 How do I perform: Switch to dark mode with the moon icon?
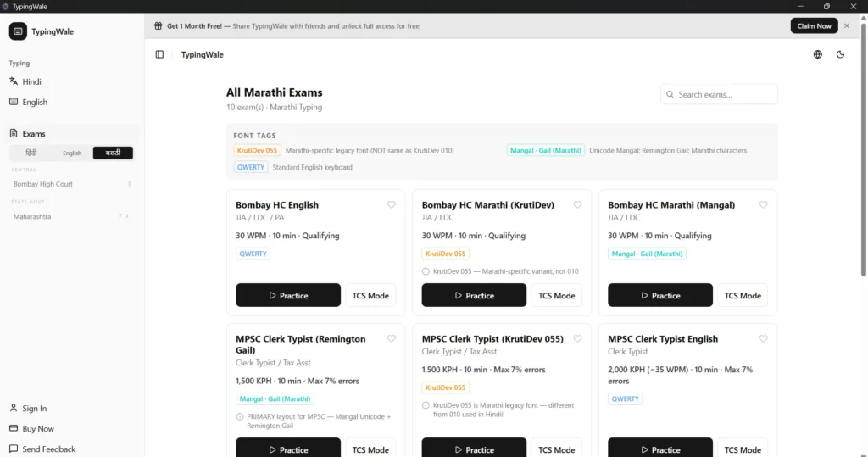click(x=840, y=54)
